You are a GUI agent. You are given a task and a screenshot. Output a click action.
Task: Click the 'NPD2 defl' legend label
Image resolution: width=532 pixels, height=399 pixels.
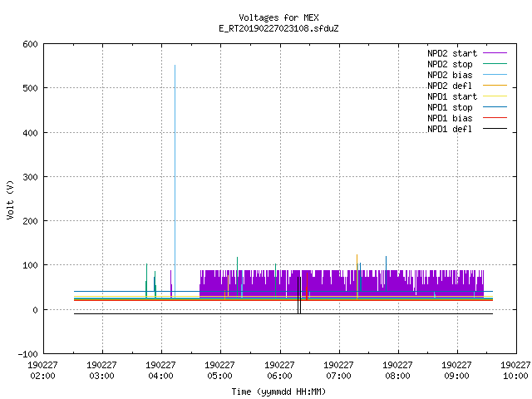click(450, 86)
